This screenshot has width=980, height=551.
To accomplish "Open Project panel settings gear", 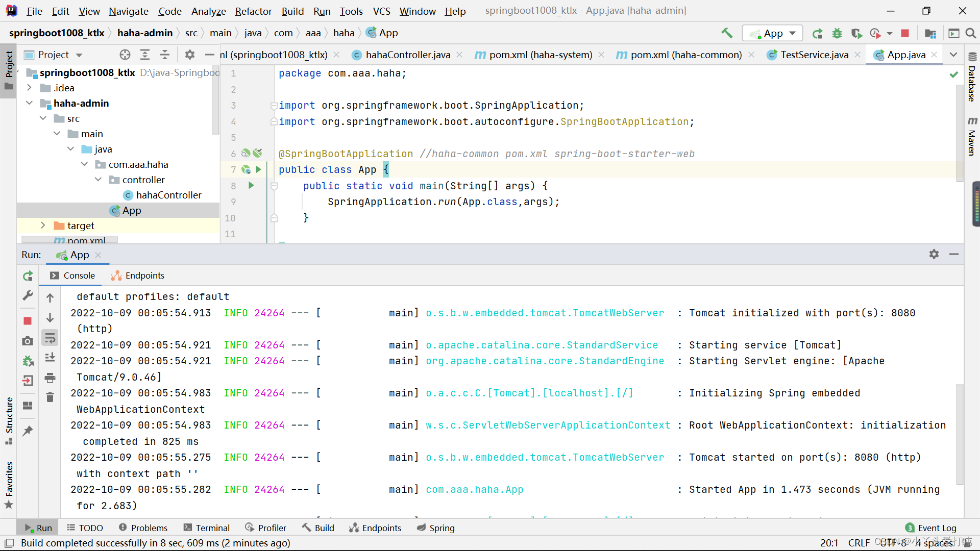I will pos(190,55).
